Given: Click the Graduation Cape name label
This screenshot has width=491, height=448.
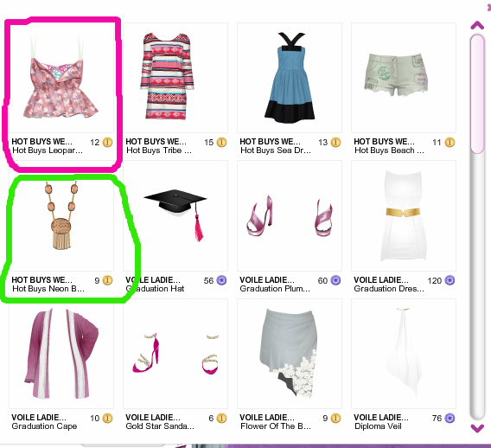Looking at the screenshot, I should click(x=44, y=426).
